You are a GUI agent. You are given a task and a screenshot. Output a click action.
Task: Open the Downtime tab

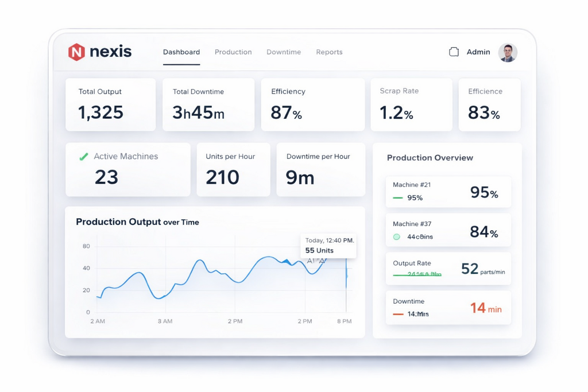[x=284, y=52]
